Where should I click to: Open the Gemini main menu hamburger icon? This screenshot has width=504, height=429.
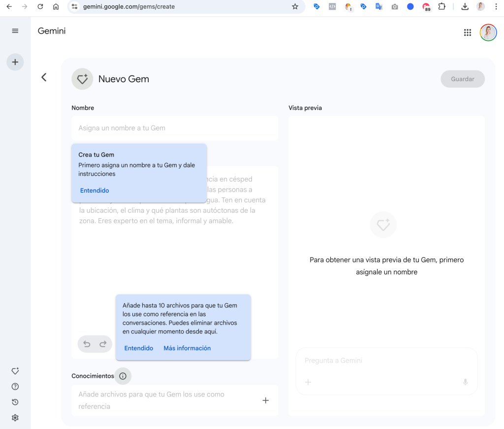coord(15,31)
